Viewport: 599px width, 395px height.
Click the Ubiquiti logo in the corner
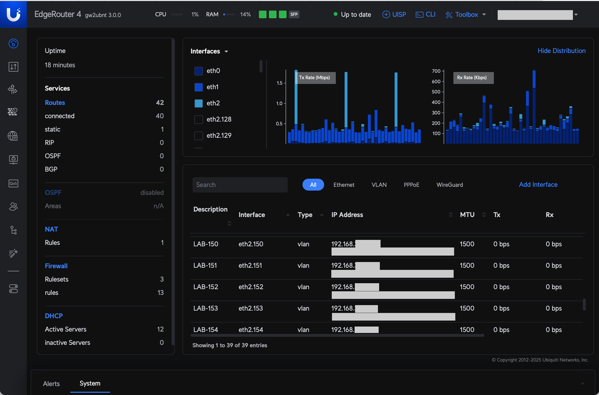(x=13, y=14)
